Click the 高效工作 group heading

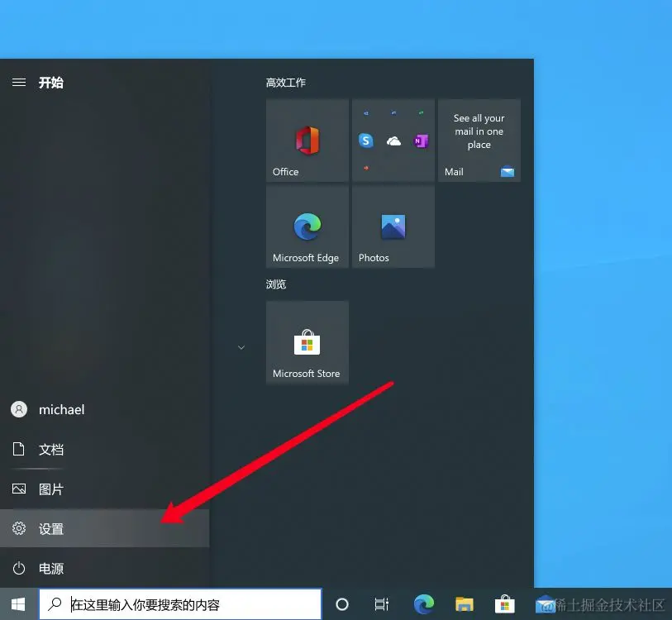(x=285, y=83)
